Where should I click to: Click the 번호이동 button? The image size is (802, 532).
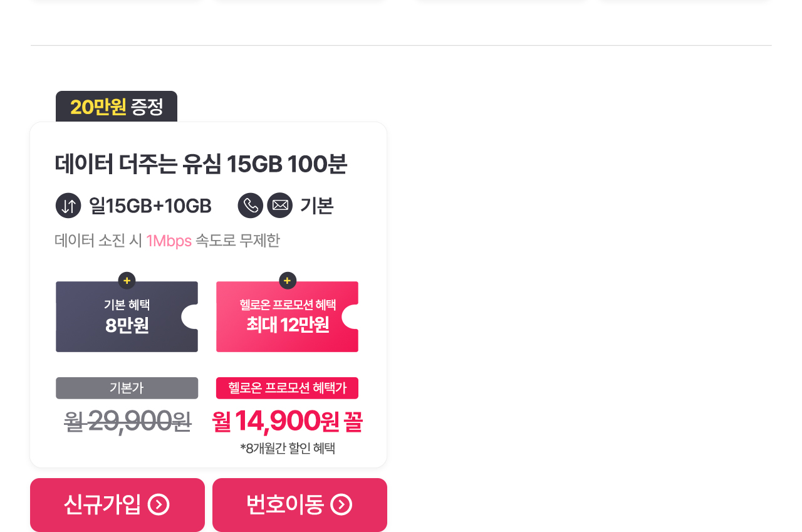(299, 505)
